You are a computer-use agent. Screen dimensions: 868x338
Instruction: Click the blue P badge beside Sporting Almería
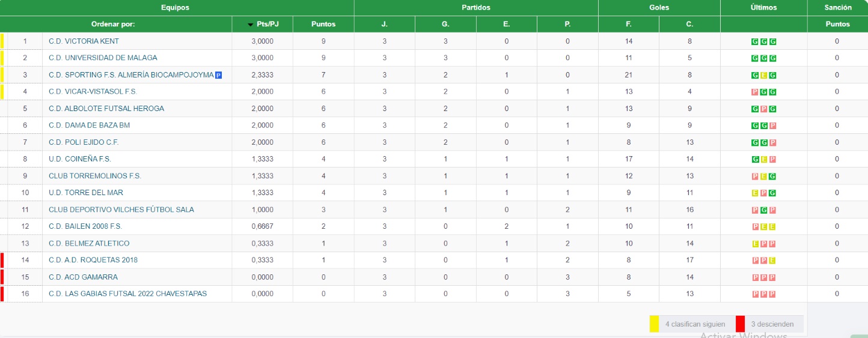tap(219, 75)
